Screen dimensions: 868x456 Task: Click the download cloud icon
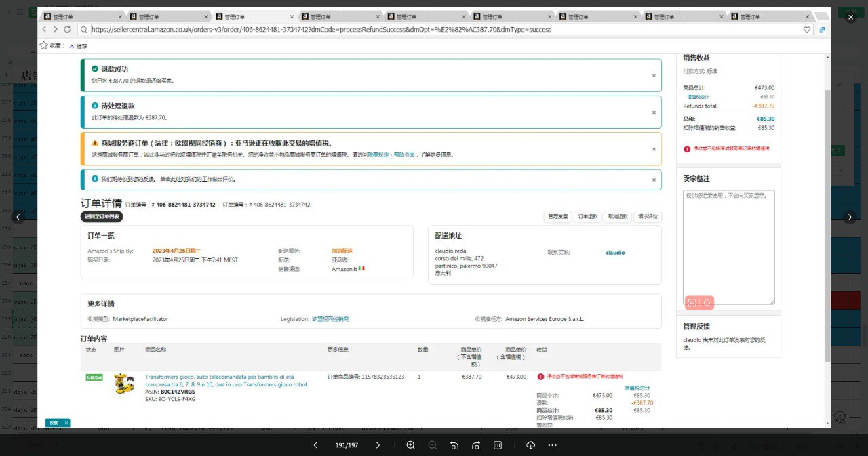pyautogui.click(x=530, y=445)
